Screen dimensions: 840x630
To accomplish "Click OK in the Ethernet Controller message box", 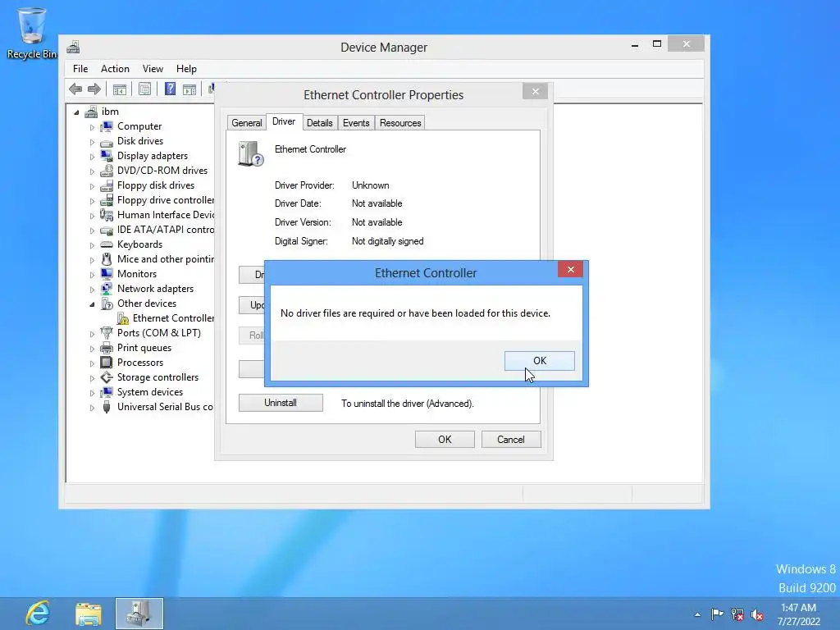I will click(540, 361).
